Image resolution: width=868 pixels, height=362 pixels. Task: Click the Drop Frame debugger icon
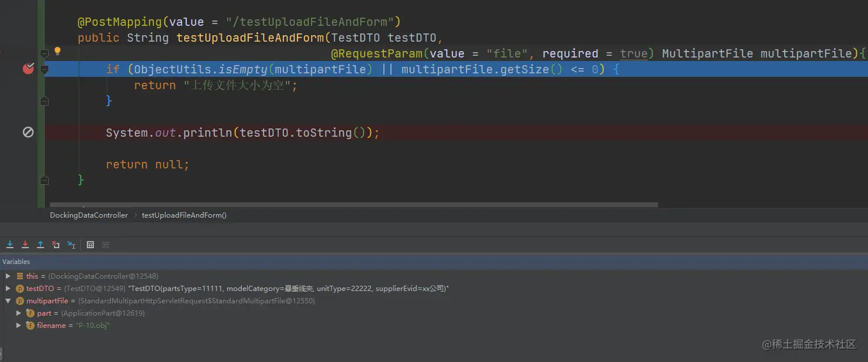[x=56, y=244]
